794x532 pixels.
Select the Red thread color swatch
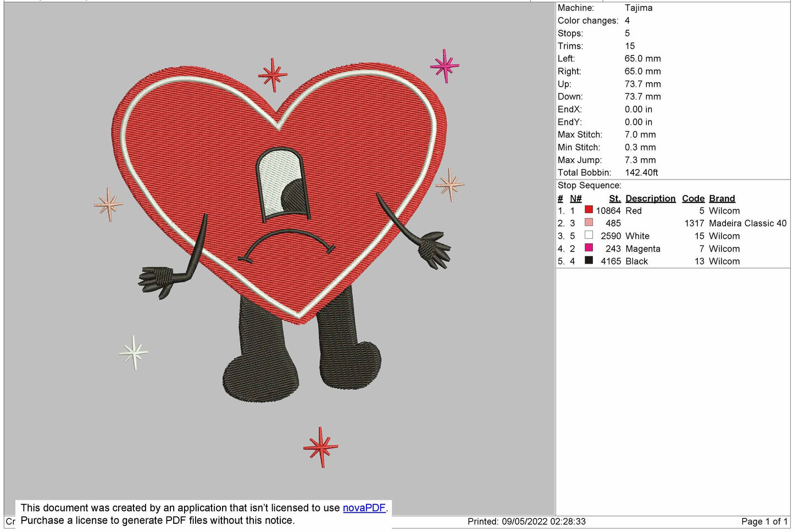[x=588, y=210]
